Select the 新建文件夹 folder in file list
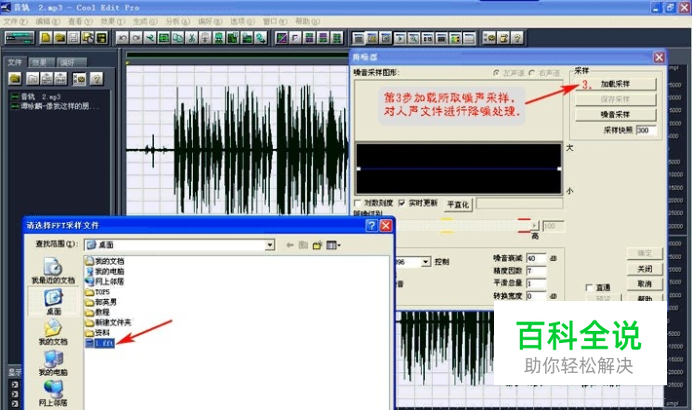The width and height of the screenshot is (692, 410). pos(108,323)
